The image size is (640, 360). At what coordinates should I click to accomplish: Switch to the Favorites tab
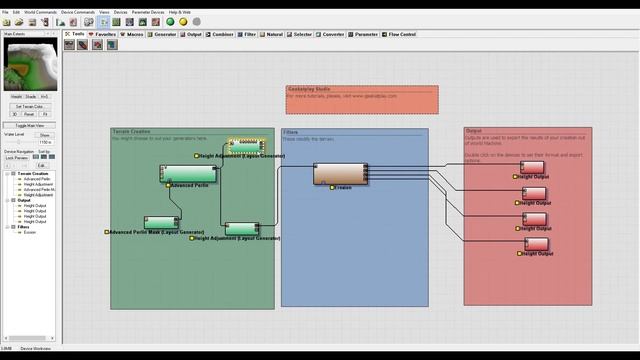coord(102,35)
